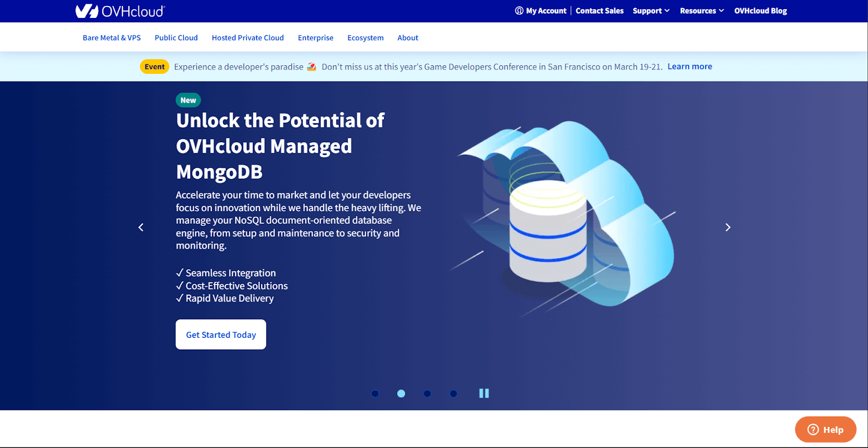
Task: Open the Hosted Private Cloud menu
Action: tap(247, 38)
